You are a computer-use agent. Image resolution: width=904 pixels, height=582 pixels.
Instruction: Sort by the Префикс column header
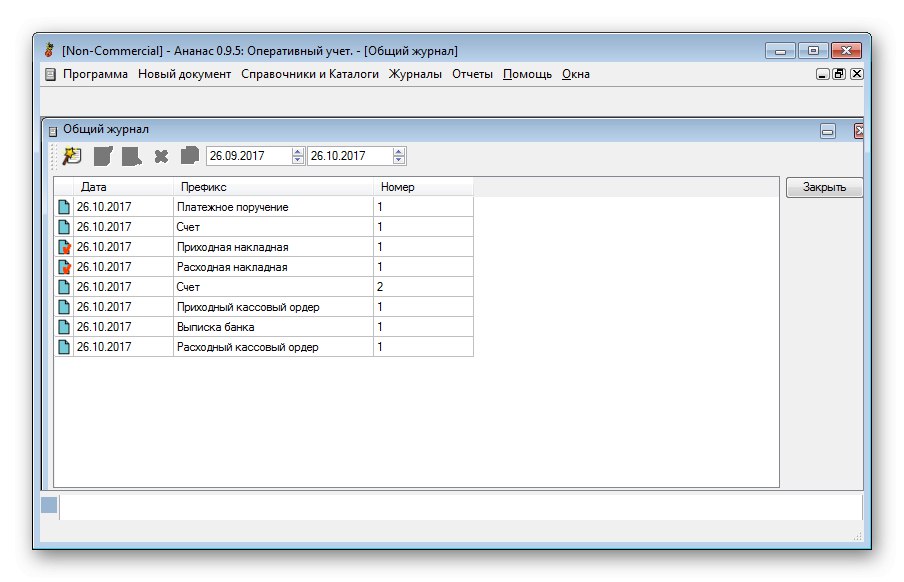pyautogui.click(x=273, y=187)
